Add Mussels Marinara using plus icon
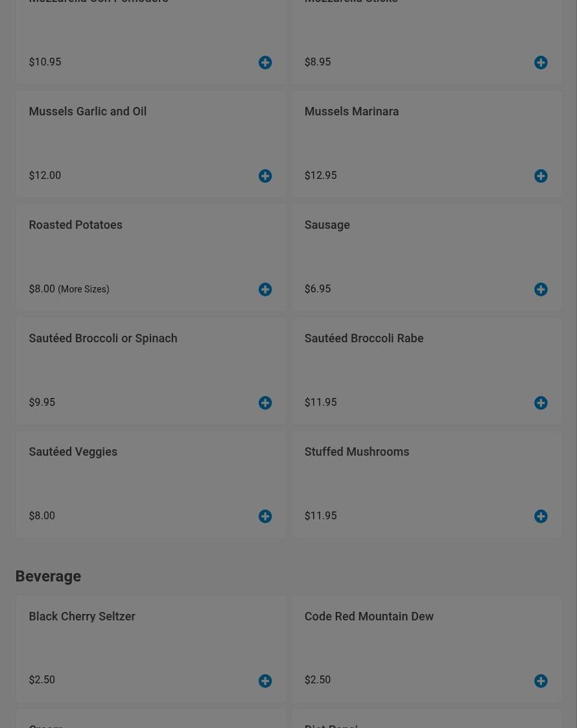Screen dimensions: 577x728 pos(541,176)
